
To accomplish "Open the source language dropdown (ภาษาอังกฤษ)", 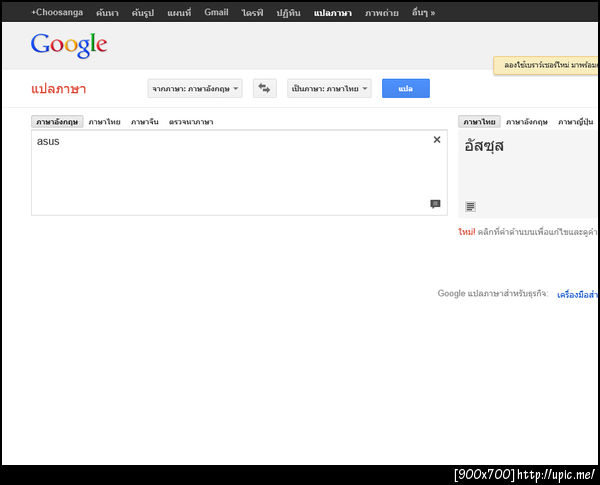I will pos(195,88).
